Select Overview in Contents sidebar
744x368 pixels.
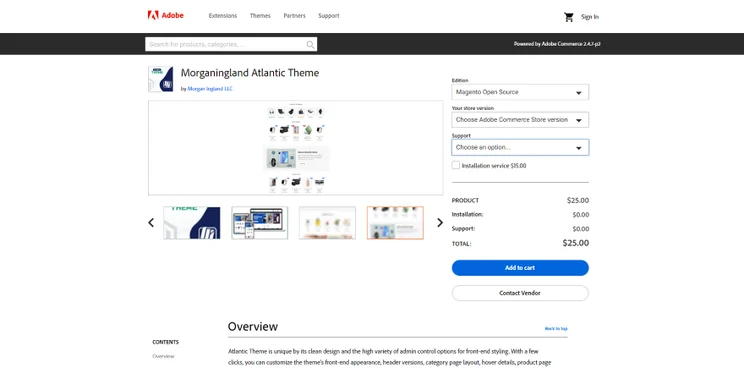point(163,356)
